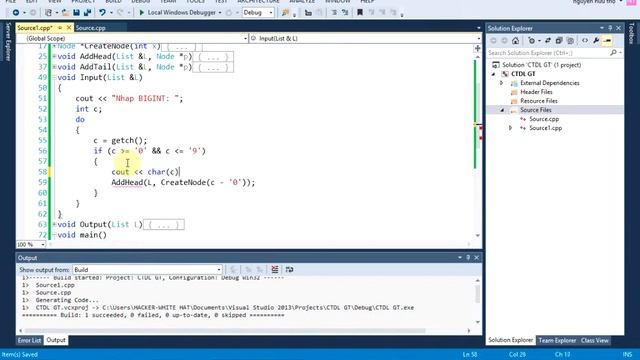Viewport: 640px width, 360px height.
Task: Click the pin icon on Source1.cpp tab
Action: (60, 28)
